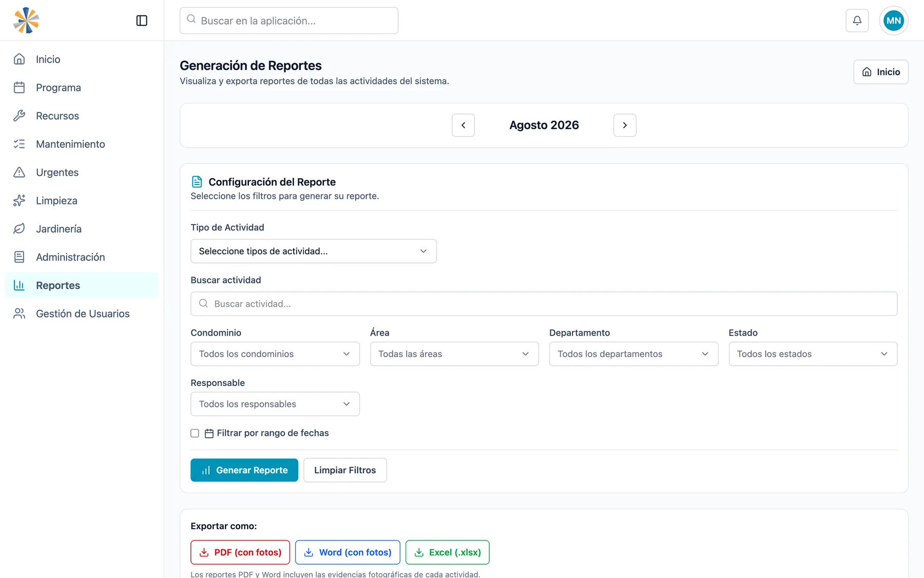
Task: Click the checklist icon next to Mantenimiento
Action: (x=19, y=144)
